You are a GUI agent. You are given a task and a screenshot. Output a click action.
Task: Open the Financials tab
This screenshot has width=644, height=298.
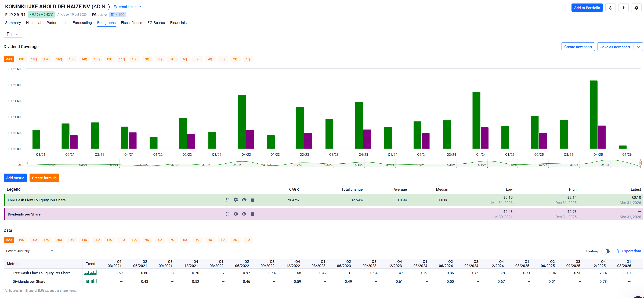178,23
